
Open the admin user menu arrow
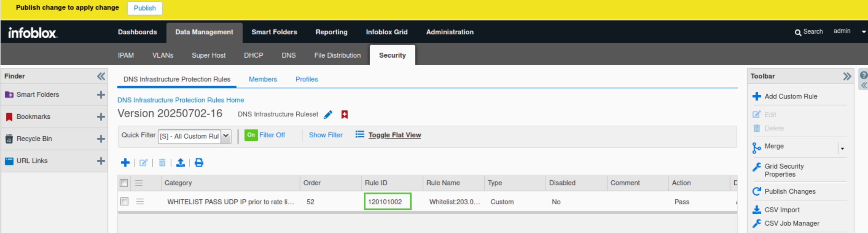[x=863, y=32]
